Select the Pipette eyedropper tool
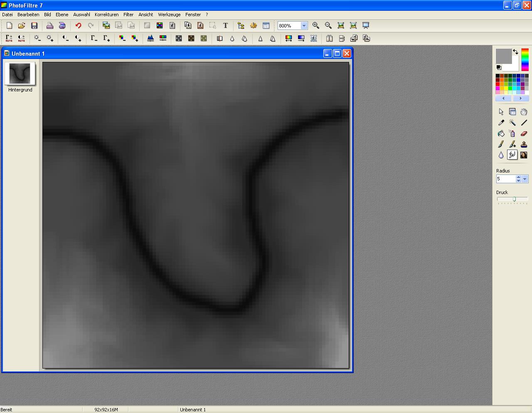This screenshot has width=532, height=413. pyautogui.click(x=501, y=123)
